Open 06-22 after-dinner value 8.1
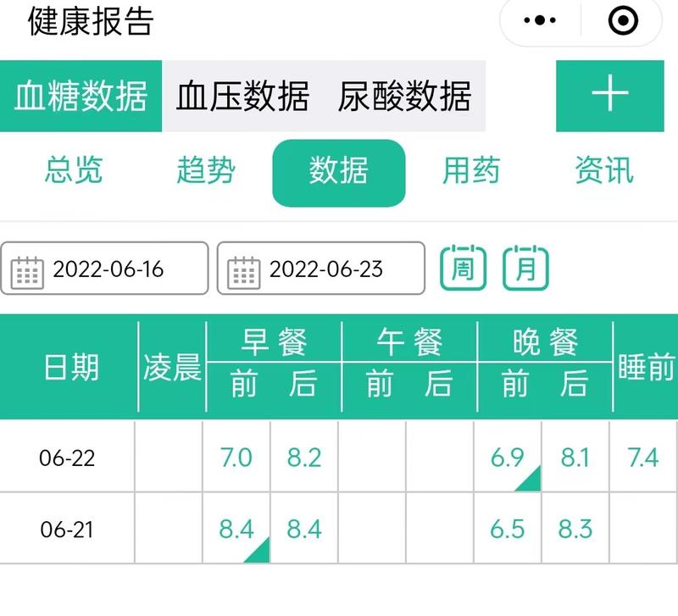 pos(575,458)
